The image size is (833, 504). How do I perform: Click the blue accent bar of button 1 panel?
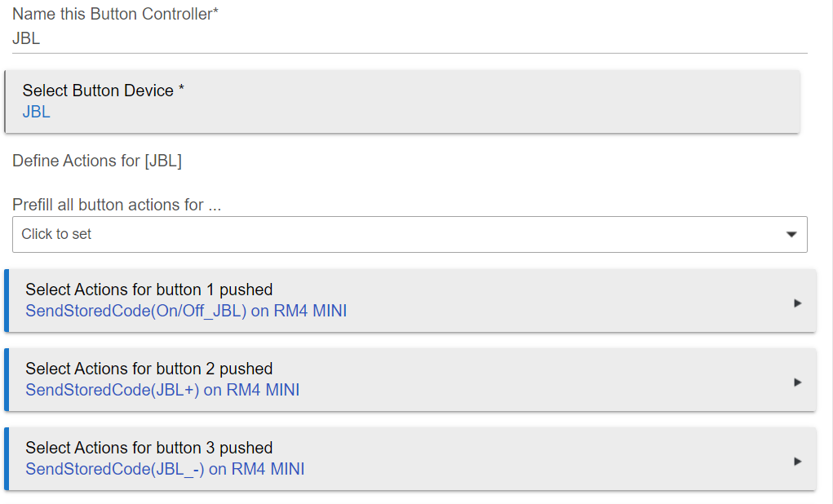pyautogui.click(x=7, y=301)
